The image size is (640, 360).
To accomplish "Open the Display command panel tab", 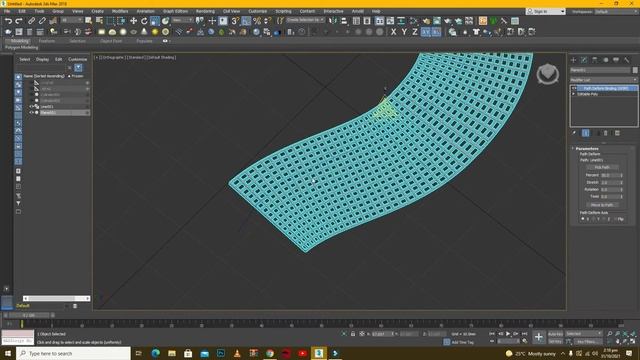I will pyautogui.click(x=616, y=60).
